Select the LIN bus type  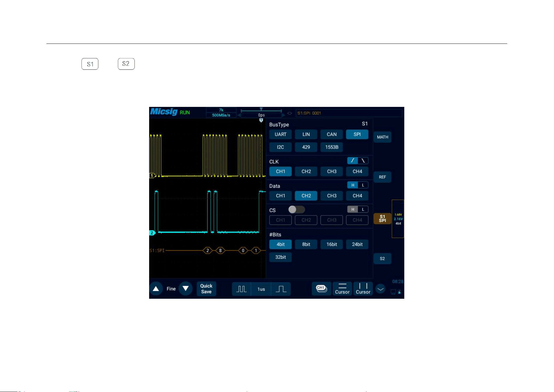click(x=306, y=134)
